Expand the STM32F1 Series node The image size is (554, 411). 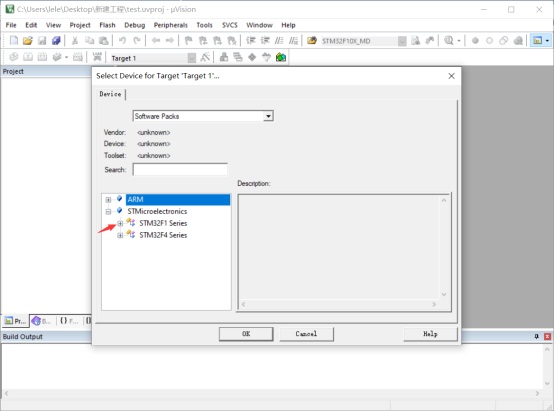[x=120, y=223]
